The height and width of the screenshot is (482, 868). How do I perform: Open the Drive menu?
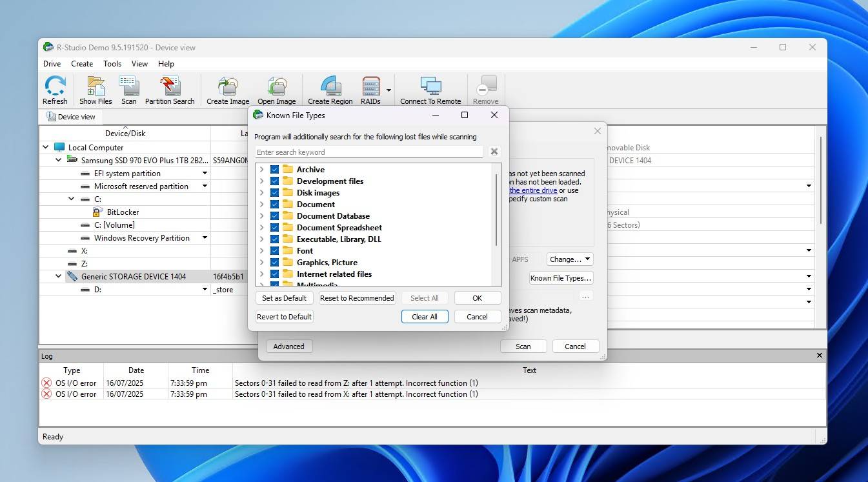click(x=52, y=63)
